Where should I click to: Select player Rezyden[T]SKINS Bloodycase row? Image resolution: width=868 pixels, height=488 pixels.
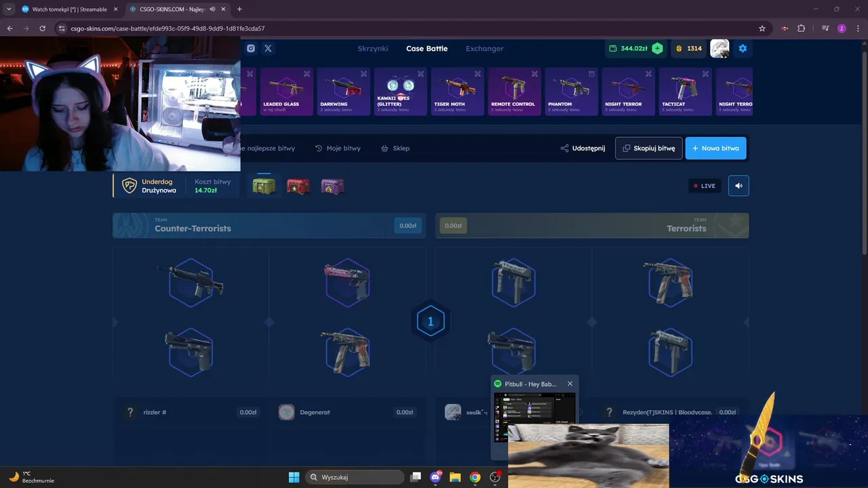click(x=670, y=412)
